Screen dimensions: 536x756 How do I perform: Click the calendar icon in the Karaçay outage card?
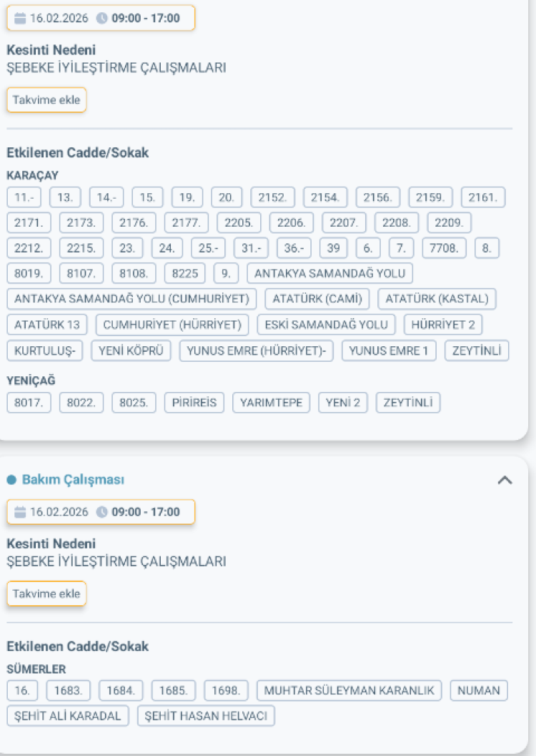tap(19, 19)
